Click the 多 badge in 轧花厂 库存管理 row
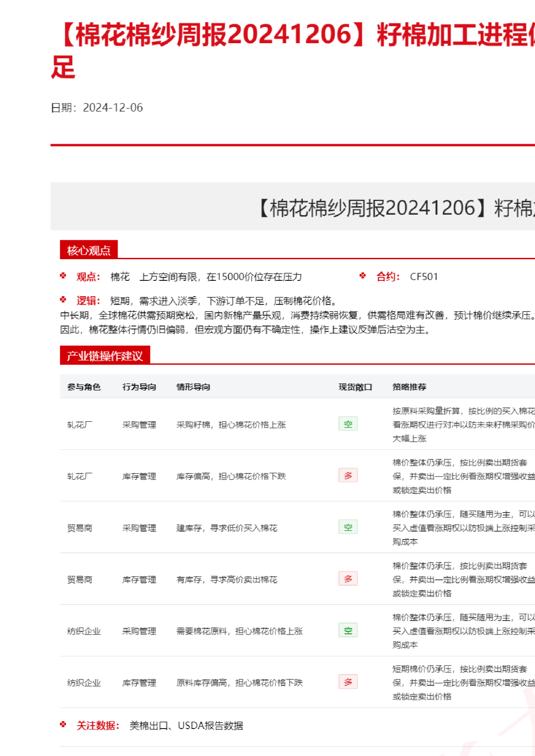The width and height of the screenshot is (535, 756). tap(348, 476)
